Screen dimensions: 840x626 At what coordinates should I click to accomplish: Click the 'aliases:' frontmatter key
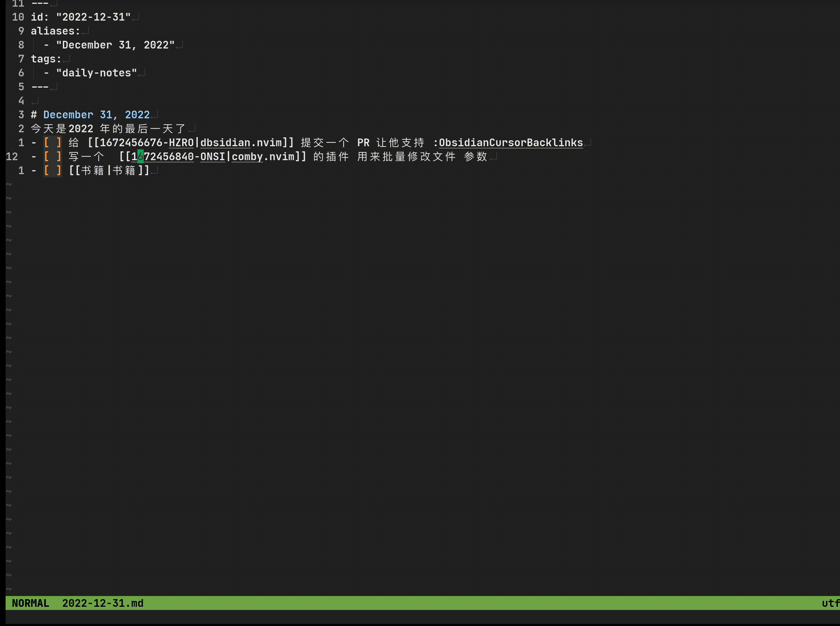[55, 31]
